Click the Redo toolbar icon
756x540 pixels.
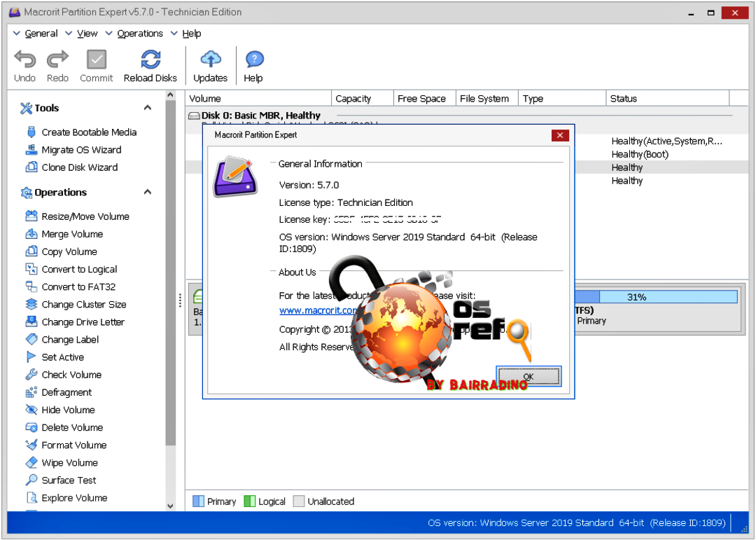point(57,60)
